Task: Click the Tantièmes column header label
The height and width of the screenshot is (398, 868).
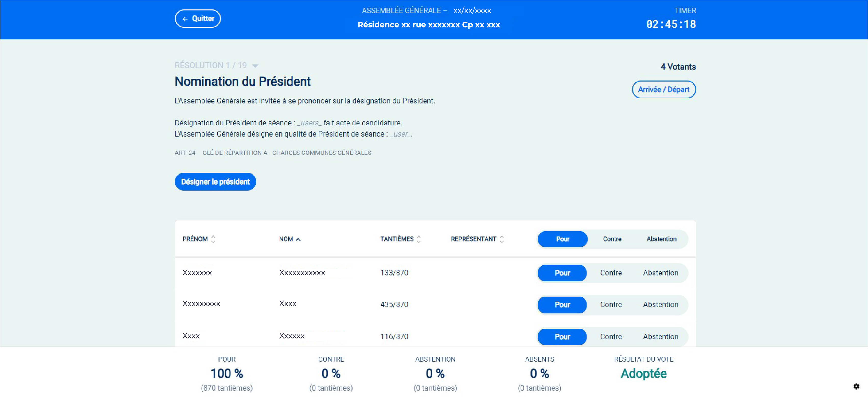Action: pos(397,239)
